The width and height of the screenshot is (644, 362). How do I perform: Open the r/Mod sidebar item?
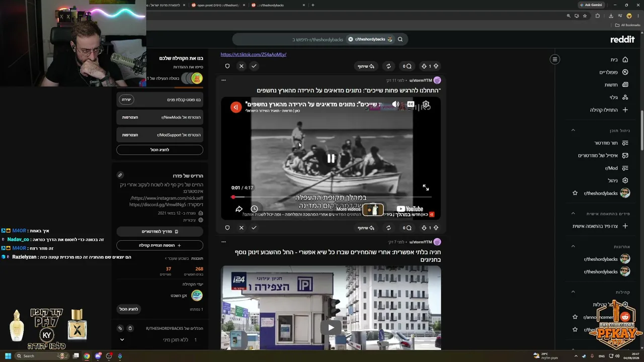616,168
